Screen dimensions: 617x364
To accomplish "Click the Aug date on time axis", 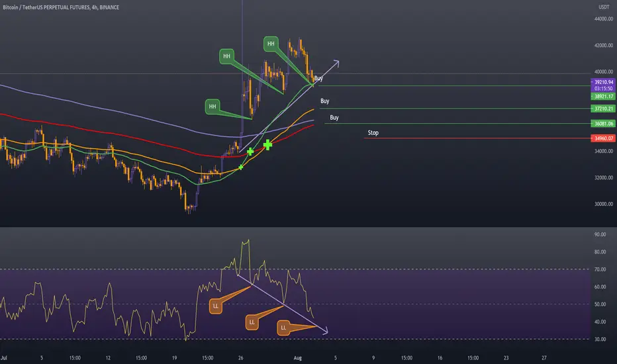I will point(297,357).
